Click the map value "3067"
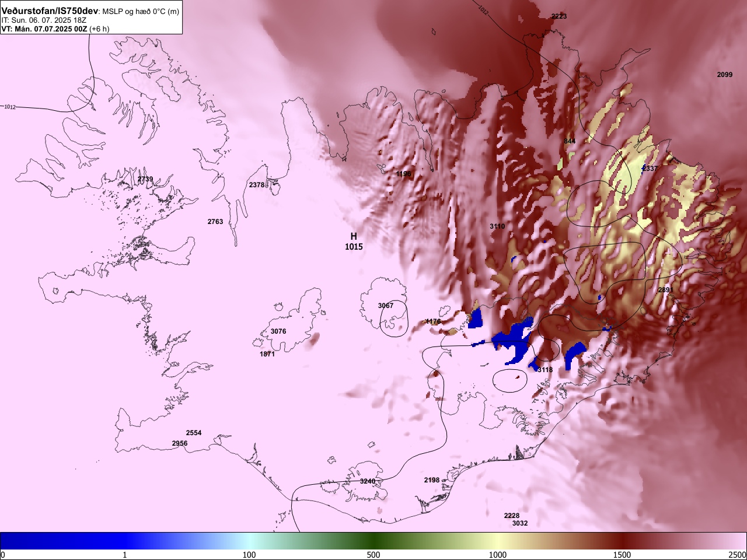747x560 pixels. click(386, 306)
